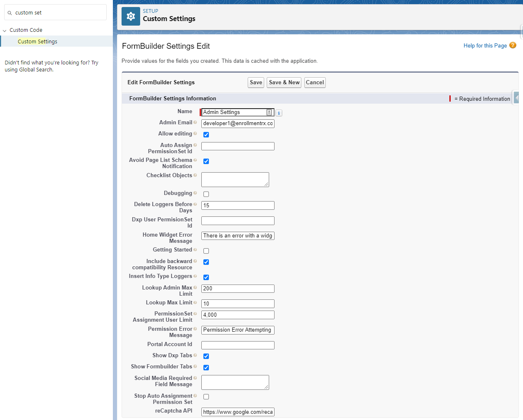Click help icon next to Debugging label

(x=195, y=193)
